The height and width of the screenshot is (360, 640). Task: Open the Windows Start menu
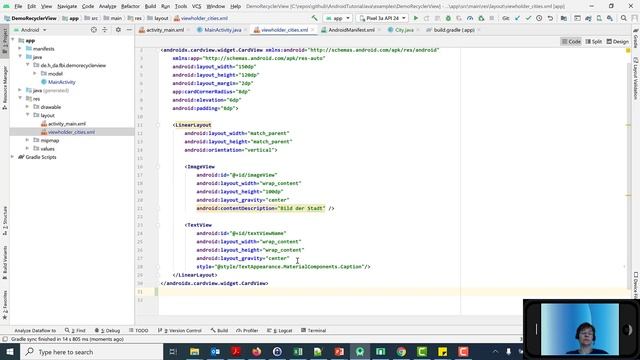pyautogui.click(x=9, y=352)
